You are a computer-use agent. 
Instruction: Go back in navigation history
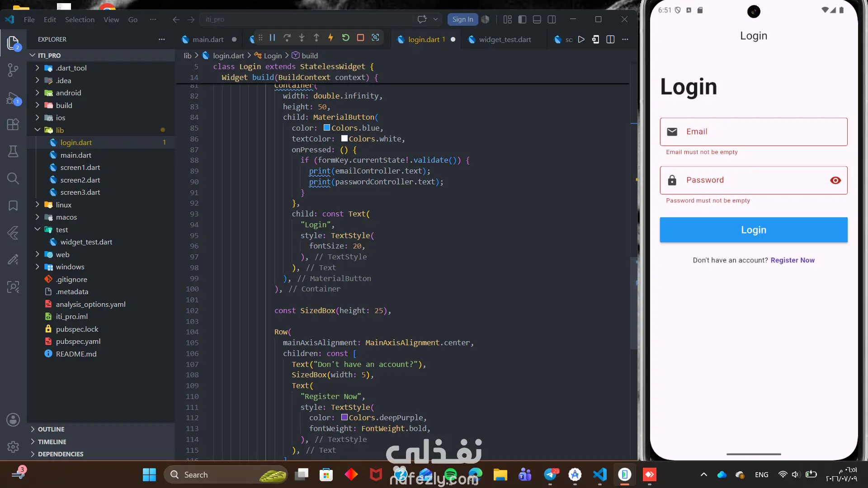click(x=176, y=19)
